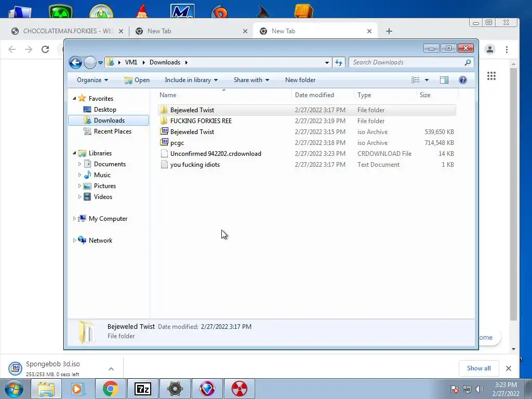Expand options for the Spongebob 3d.iso download
532x399 pixels.
click(x=111, y=368)
